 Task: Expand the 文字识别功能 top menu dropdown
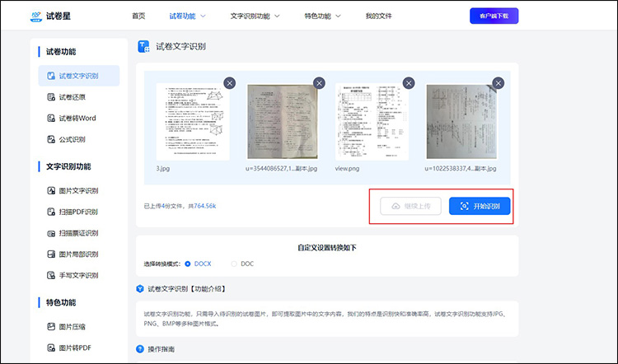pyautogui.click(x=277, y=16)
